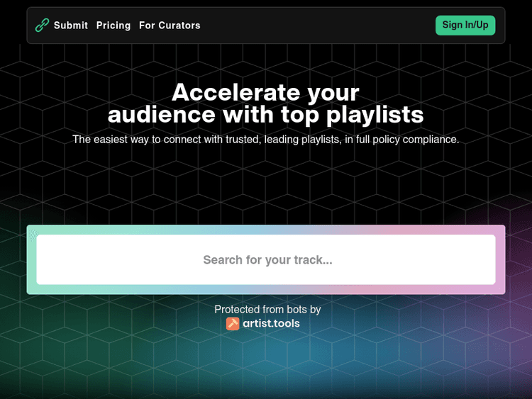Viewport: 532px width, 399px height.
Task: Click the 'audience with top playlists' headline line
Action: coord(265,114)
